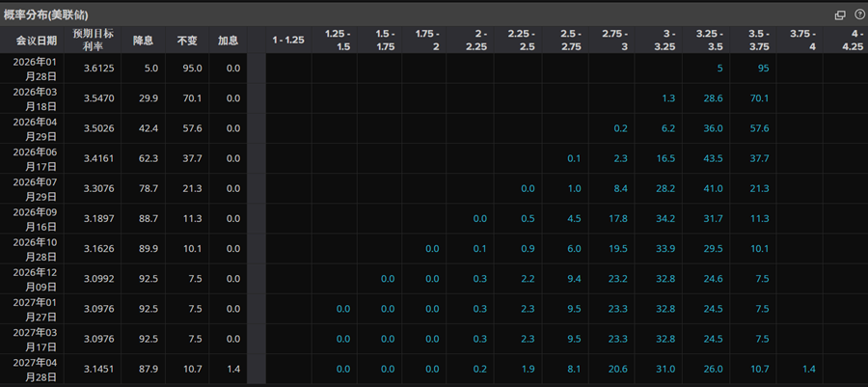Screen dimensions: 868x387
Task: Click the 89.9 rate-cut probability cell
Action: [149, 249]
